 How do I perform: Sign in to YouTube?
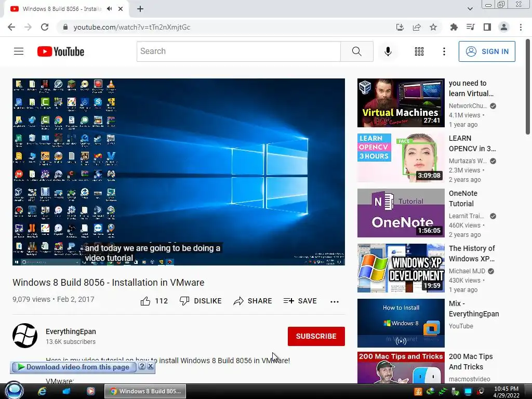(487, 51)
